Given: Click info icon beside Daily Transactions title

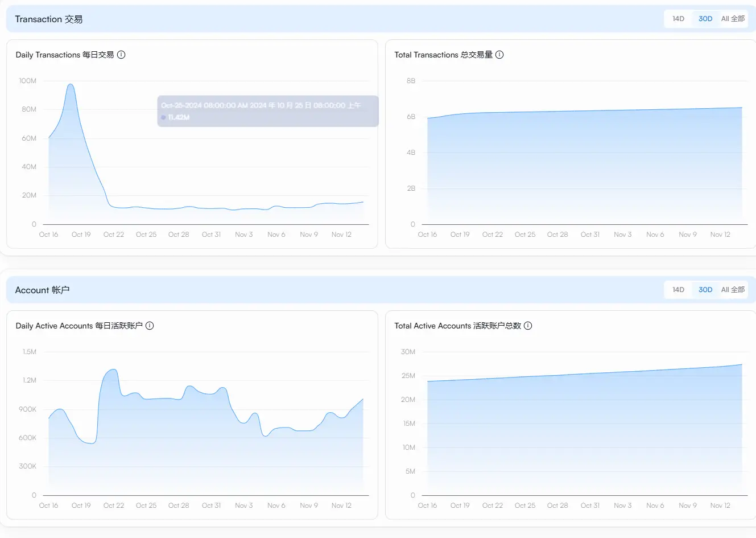Looking at the screenshot, I should click(x=121, y=55).
